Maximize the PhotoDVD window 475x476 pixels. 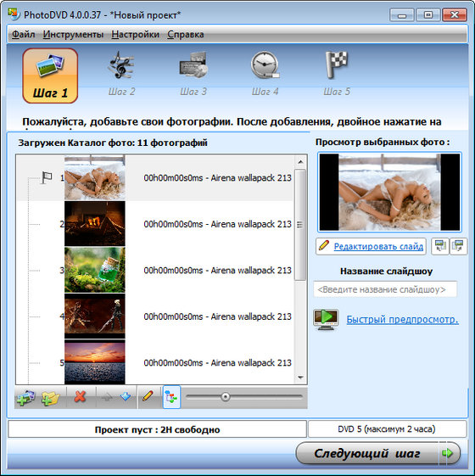click(428, 15)
